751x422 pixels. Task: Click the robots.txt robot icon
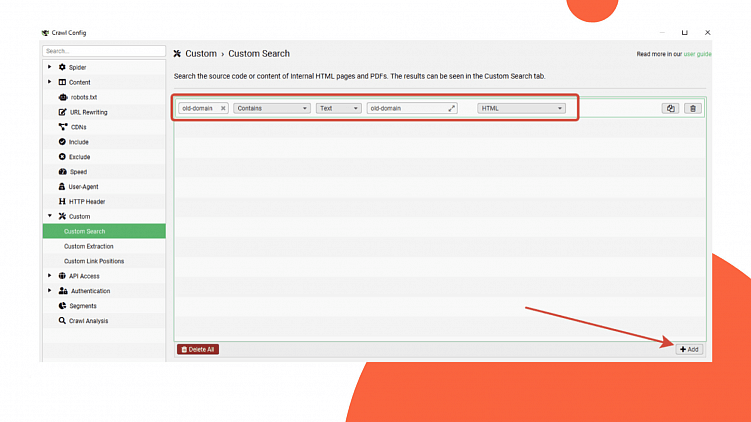click(63, 97)
